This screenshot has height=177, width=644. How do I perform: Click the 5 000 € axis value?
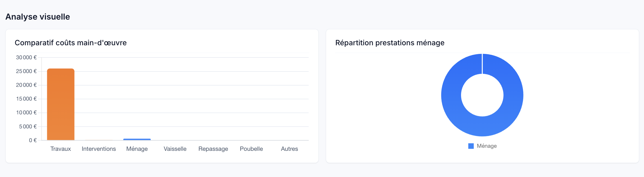point(28,126)
